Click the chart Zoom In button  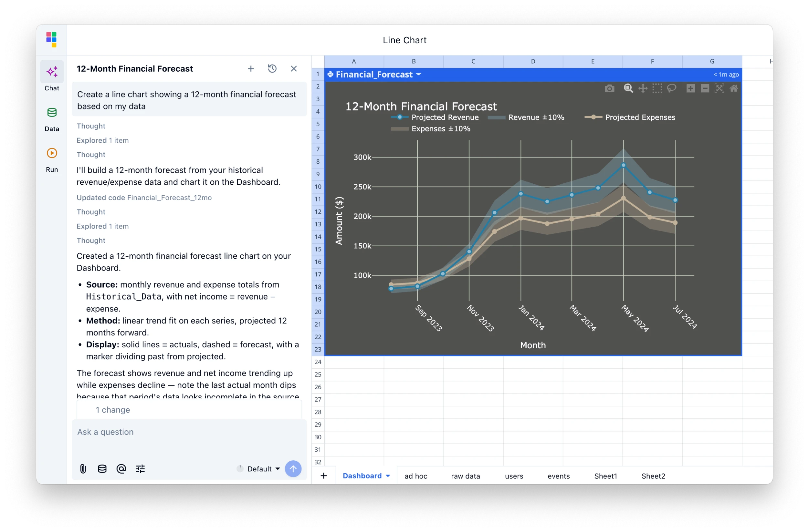(x=690, y=89)
